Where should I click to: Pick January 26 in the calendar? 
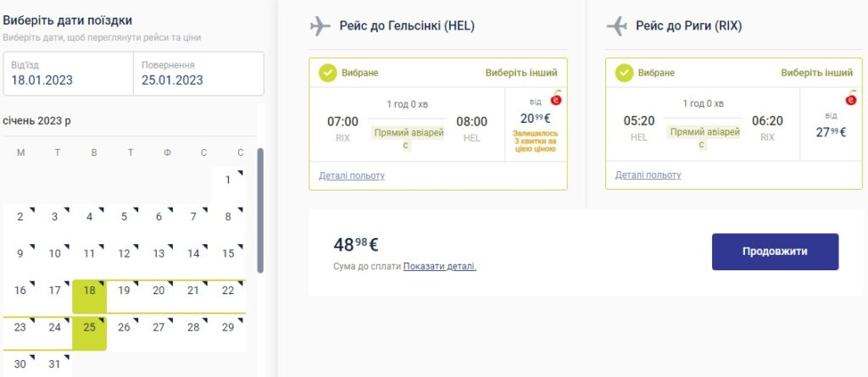click(124, 327)
